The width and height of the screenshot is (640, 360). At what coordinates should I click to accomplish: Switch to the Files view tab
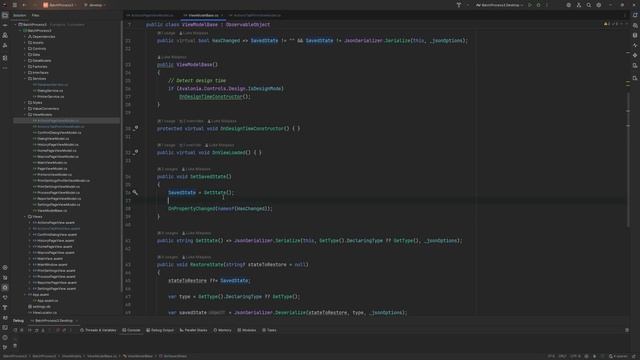pos(36,15)
